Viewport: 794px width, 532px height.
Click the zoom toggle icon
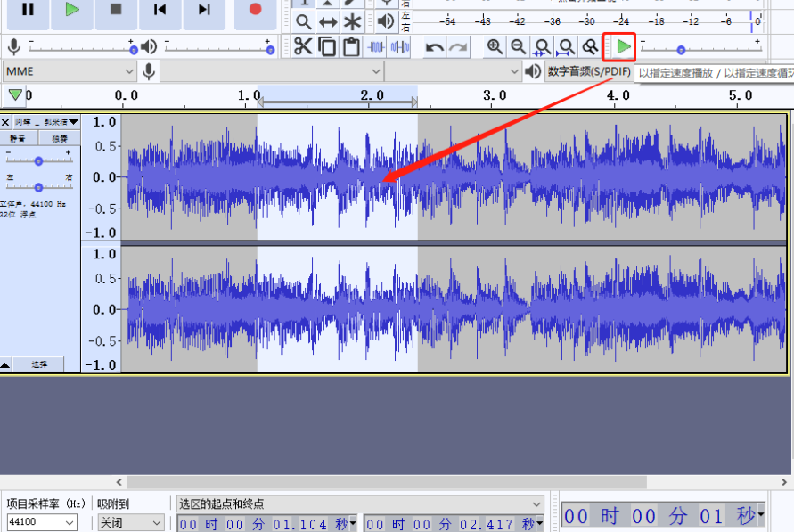(590, 46)
